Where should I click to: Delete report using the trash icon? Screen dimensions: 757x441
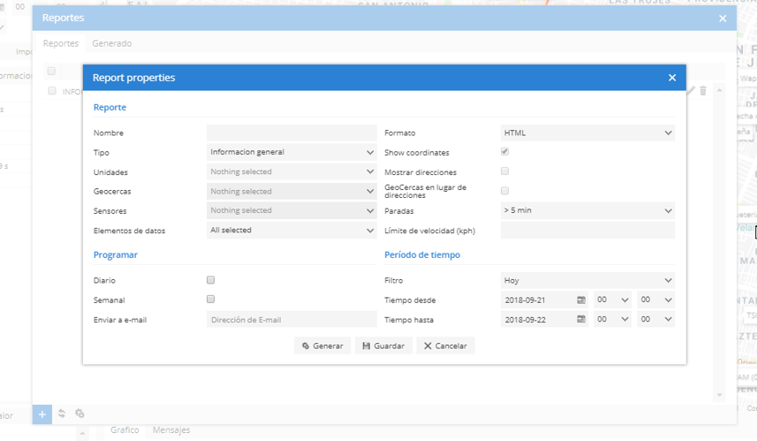click(703, 91)
